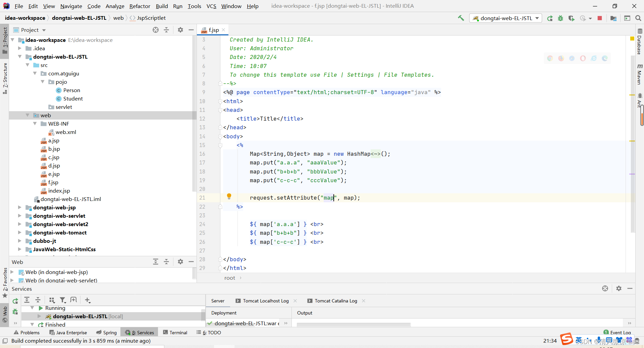This screenshot has width=644, height=348.
Task: Switch to Tomcat Catalina Log tab
Action: (336, 301)
